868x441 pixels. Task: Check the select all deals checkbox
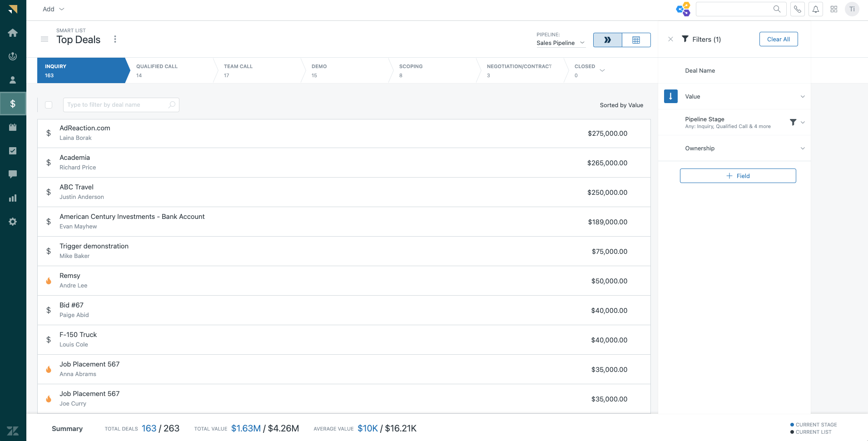click(49, 105)
